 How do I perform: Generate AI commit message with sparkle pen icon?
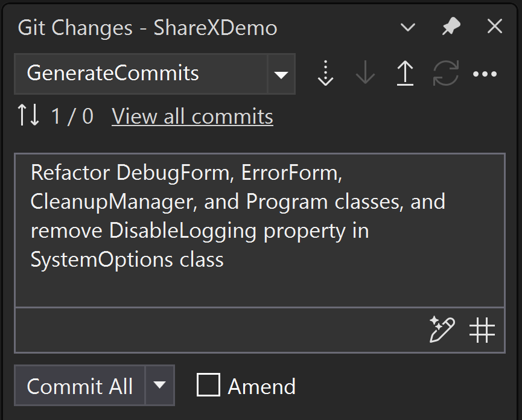click(442, 330)
